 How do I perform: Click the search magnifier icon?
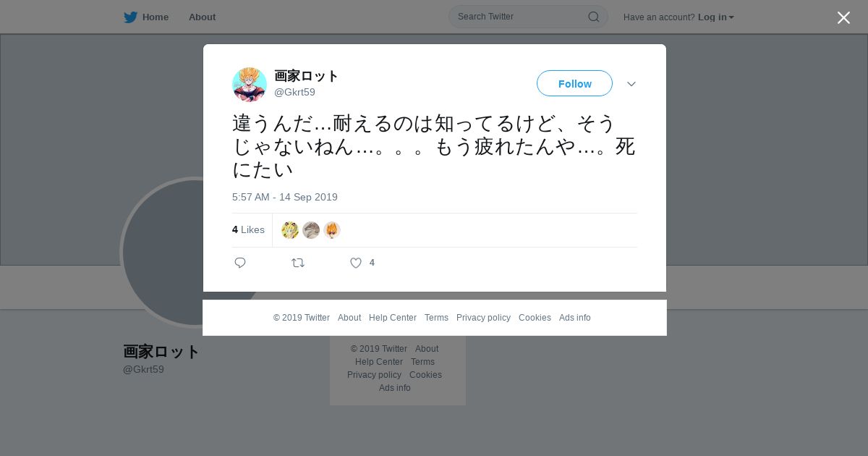pos(593,17)
